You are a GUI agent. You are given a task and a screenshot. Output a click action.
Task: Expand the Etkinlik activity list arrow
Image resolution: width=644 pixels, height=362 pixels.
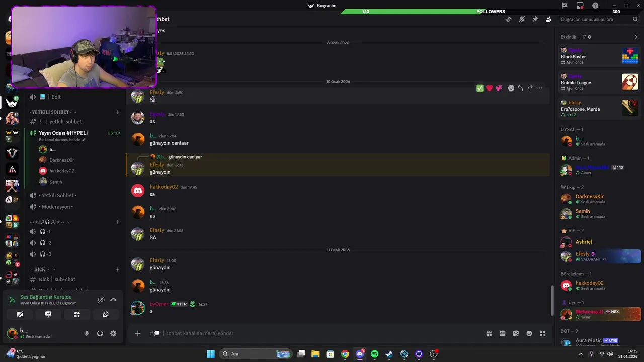[x=636, y=37]
